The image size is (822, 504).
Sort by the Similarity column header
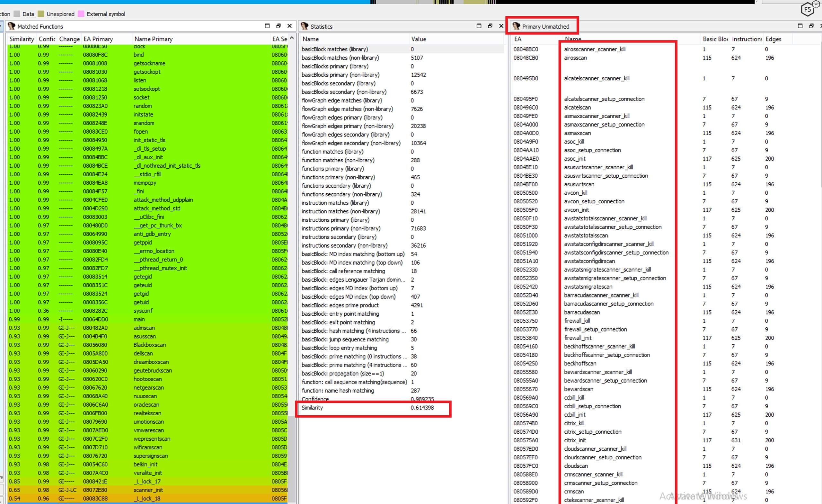pos(22,39)
